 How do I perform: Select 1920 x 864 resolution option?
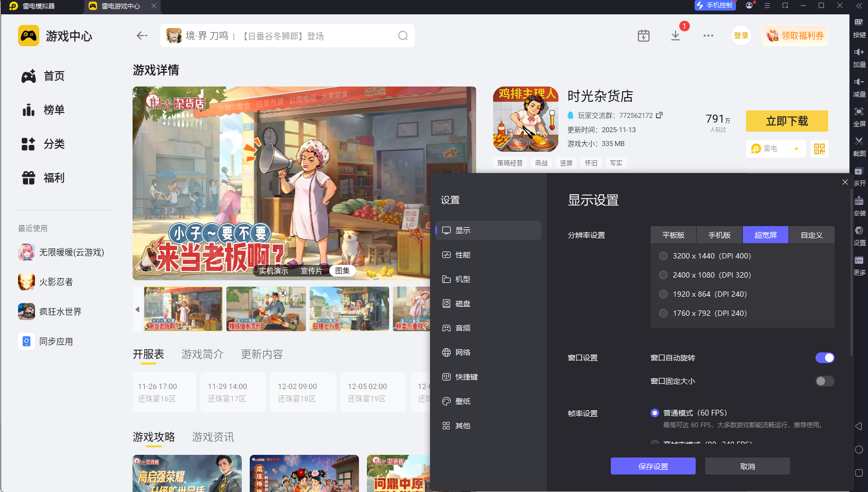663,294
